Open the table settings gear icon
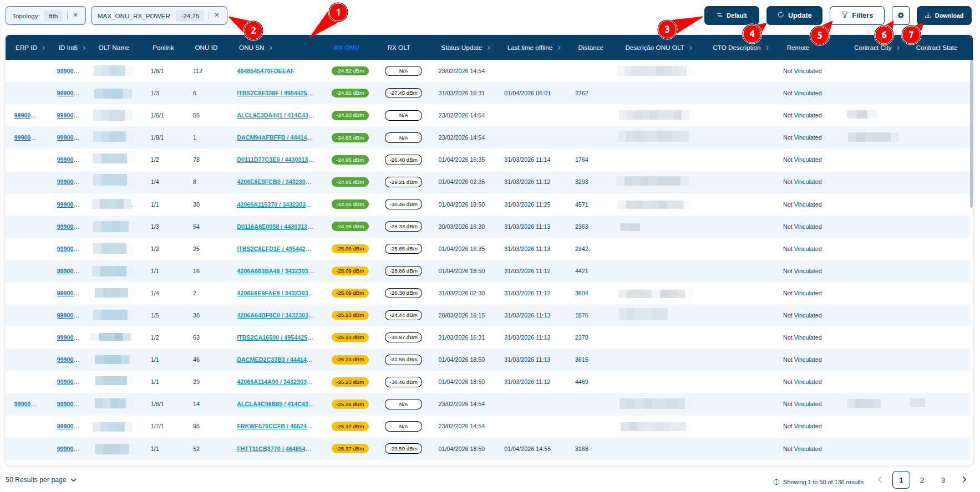The width and height of the screenshot is (980, 492). point(901,16)
